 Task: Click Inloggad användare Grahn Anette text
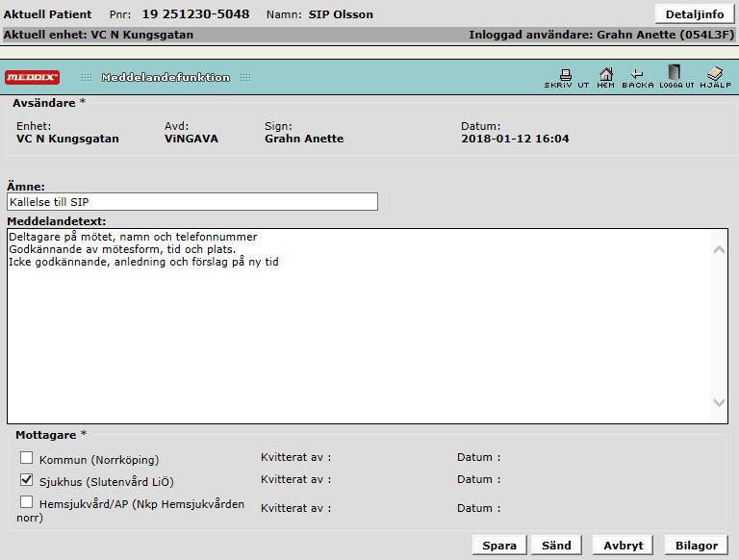601,35
